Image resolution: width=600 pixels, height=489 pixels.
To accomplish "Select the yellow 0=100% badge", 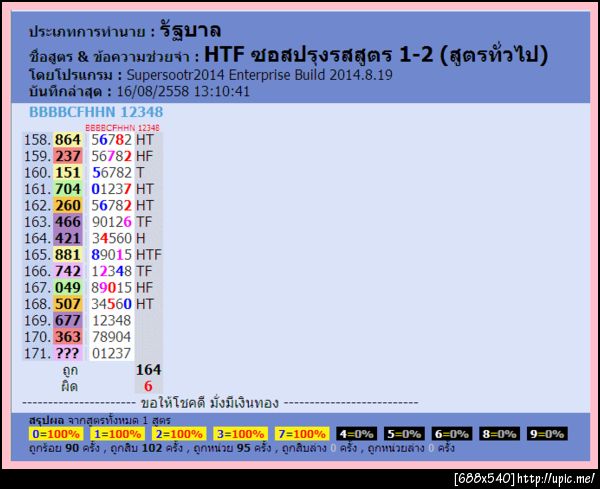I will (56, 434).
